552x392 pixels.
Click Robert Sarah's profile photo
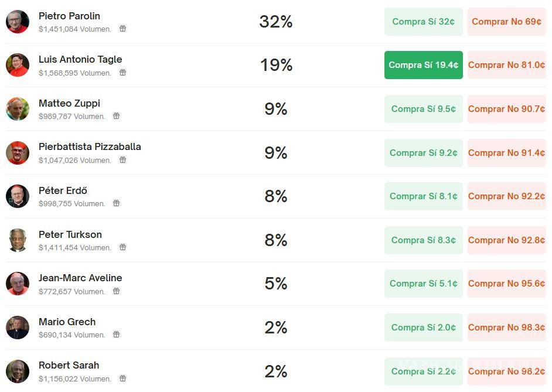(18, 371)
